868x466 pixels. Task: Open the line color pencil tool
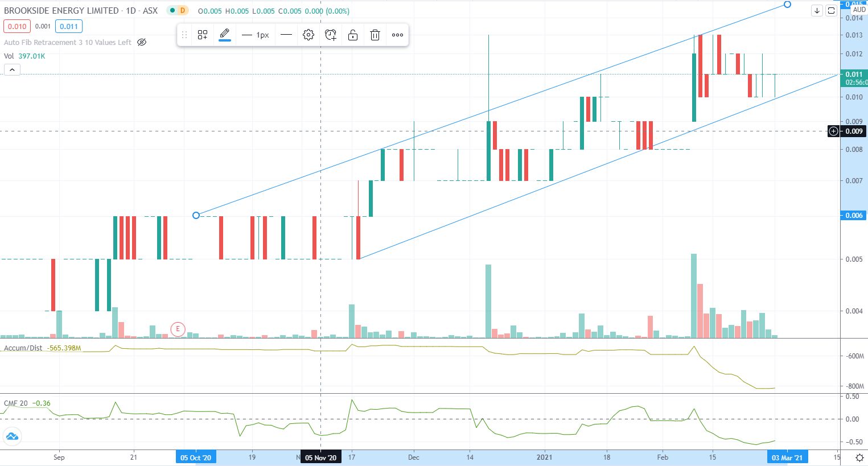(x=225, y=34)
